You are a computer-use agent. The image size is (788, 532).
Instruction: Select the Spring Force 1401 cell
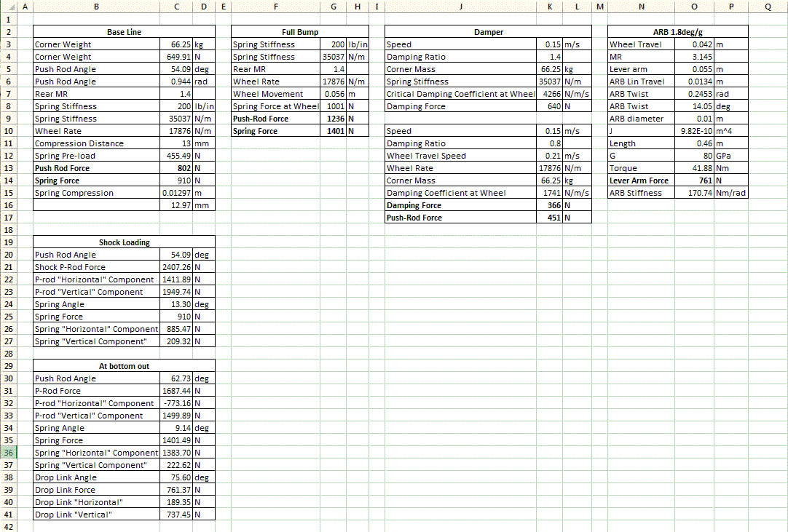pyautogui.click(x=333, y=131)
